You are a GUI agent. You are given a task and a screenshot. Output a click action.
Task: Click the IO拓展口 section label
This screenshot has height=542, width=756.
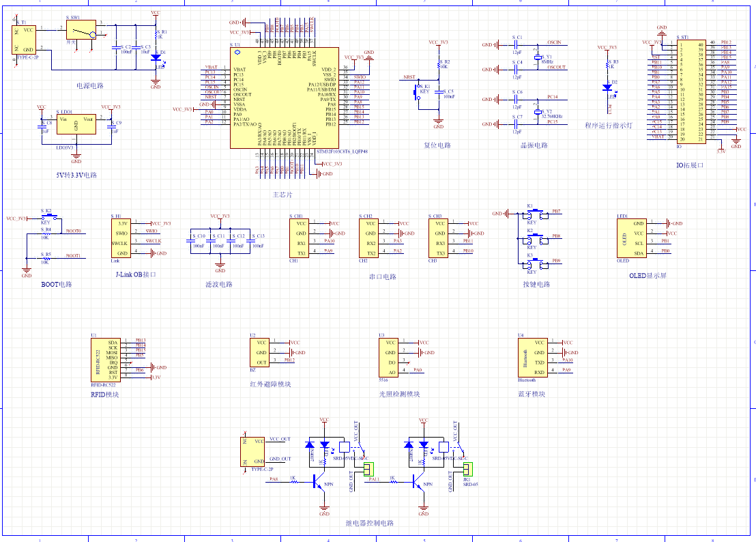tap(690, 165)
